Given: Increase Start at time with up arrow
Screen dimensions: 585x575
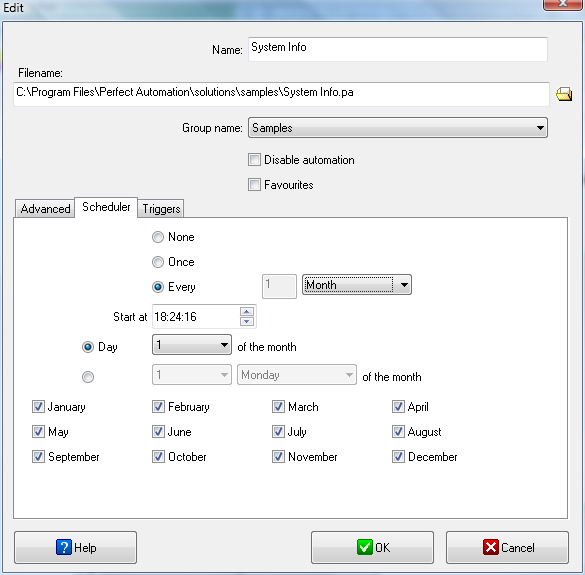Looking at the screenshot, I should pos(247,311).
